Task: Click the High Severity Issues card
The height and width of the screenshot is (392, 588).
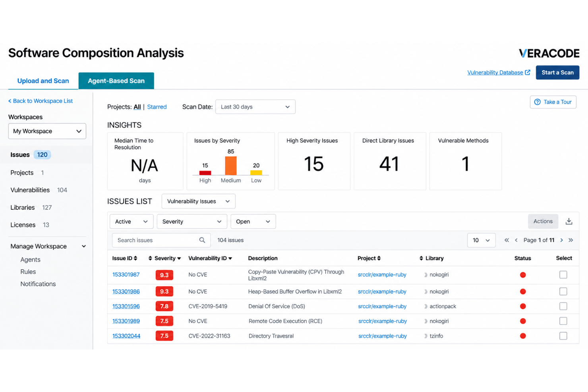Action: click(x=314, y=161)
